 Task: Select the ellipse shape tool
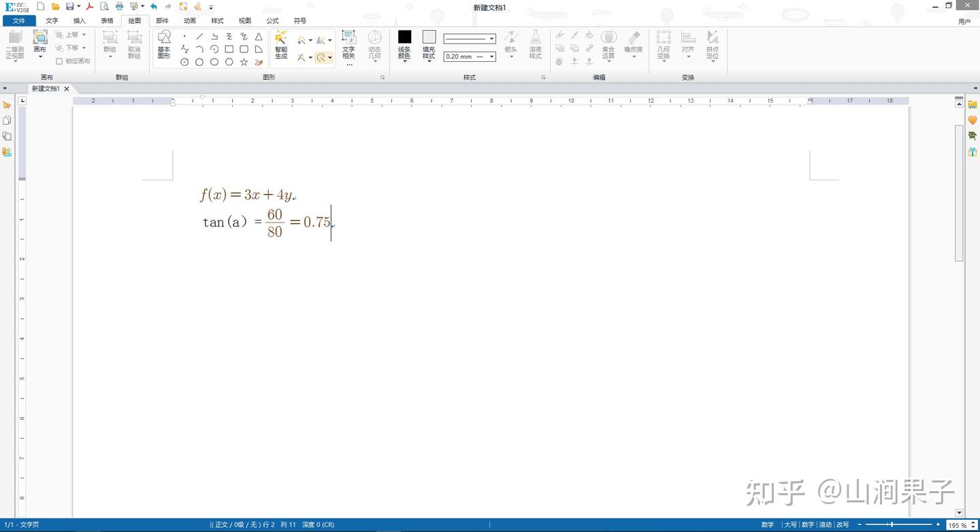(x=214, y=62)
